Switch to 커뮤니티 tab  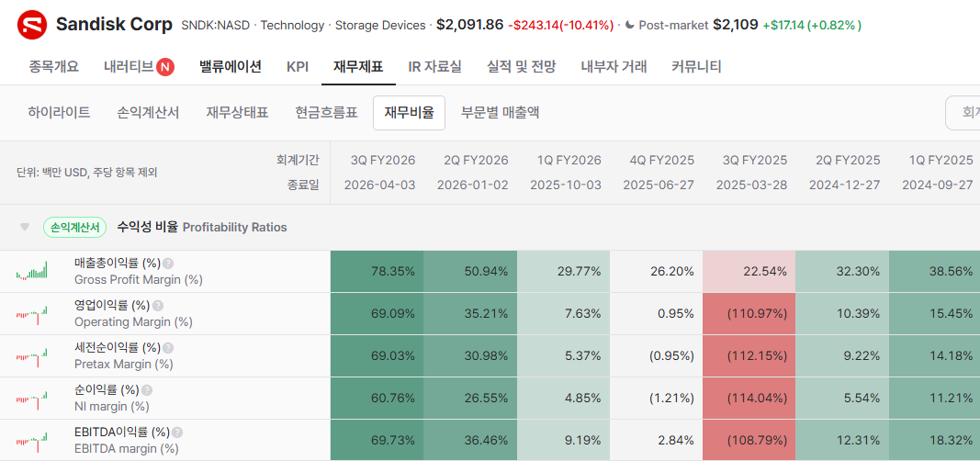[696, 66]
